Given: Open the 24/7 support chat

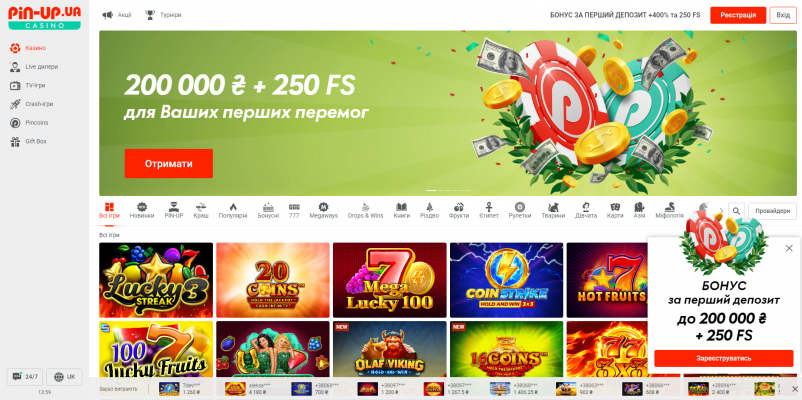Looking at the screenshot, I should [25, 377].
